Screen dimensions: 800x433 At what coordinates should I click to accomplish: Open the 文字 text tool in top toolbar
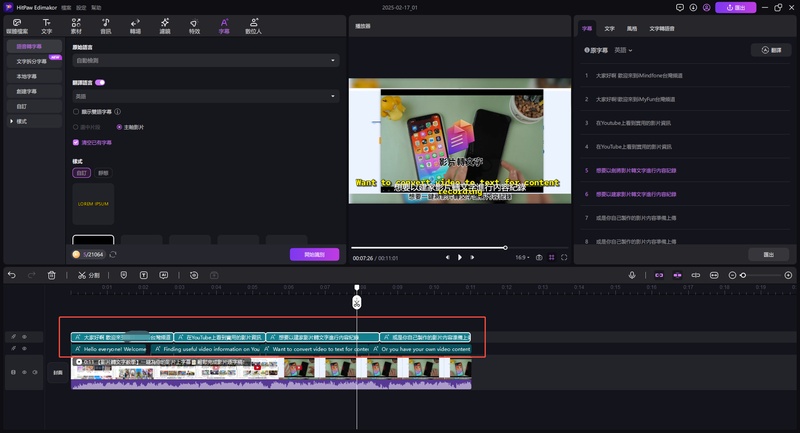click(46, 26)
